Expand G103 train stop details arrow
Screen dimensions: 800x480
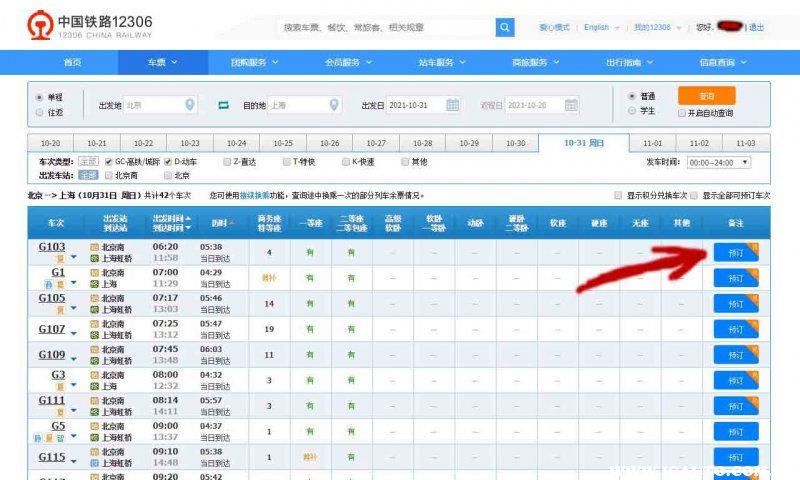pyautogui.click(x=75, y=257)
